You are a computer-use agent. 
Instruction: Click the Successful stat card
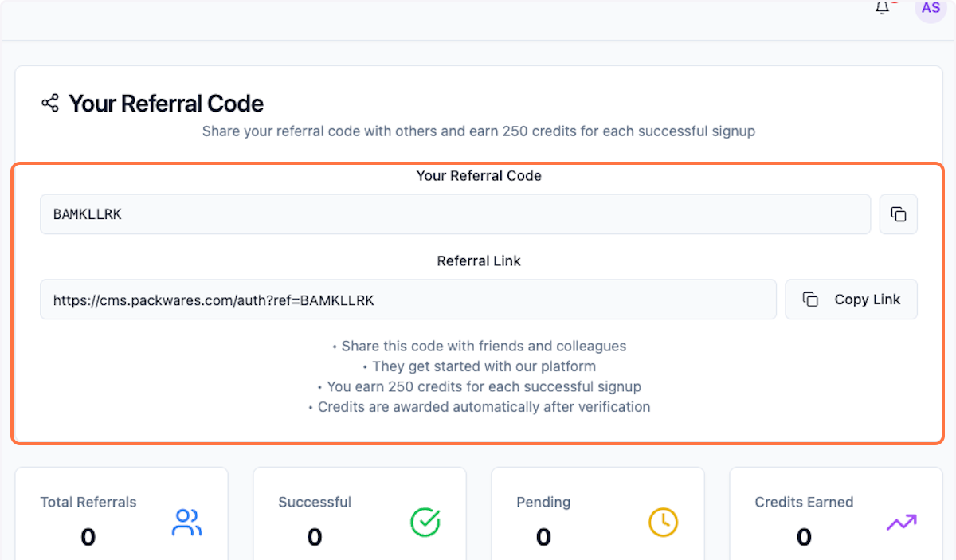point(359,518)
